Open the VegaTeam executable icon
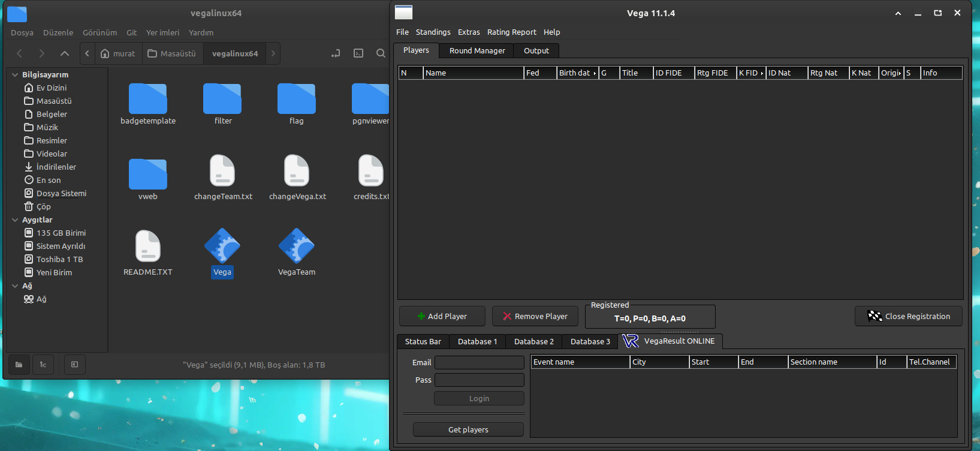Image resolution: width=980 pixels, height=451 pixels. [296, 246]
